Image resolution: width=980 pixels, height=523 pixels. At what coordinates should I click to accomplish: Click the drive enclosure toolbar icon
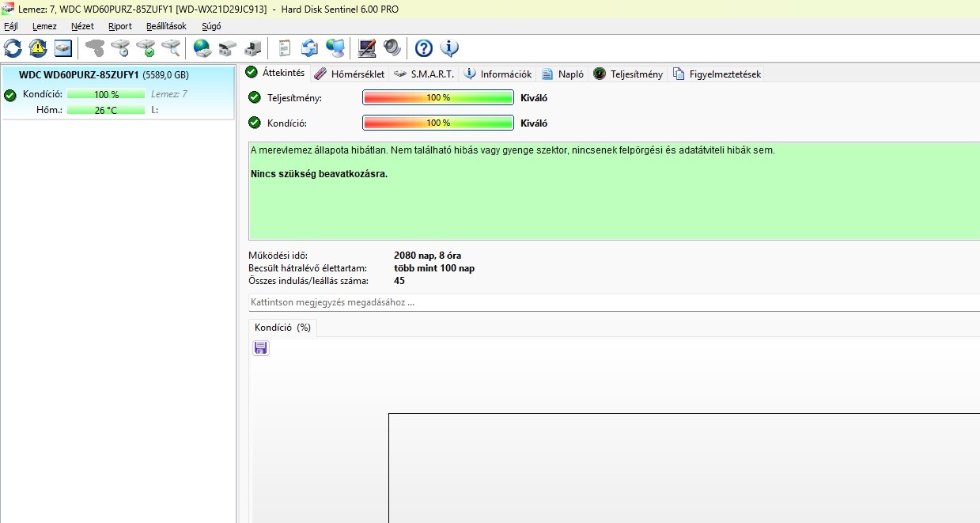coord(253,48)
